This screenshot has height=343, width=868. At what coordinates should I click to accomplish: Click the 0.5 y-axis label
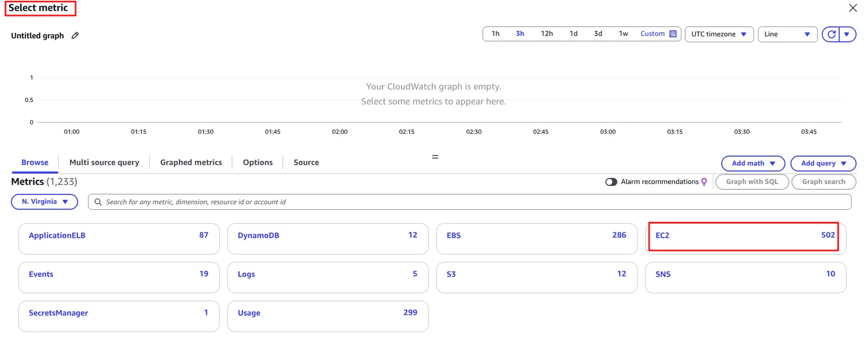[29, 100]
